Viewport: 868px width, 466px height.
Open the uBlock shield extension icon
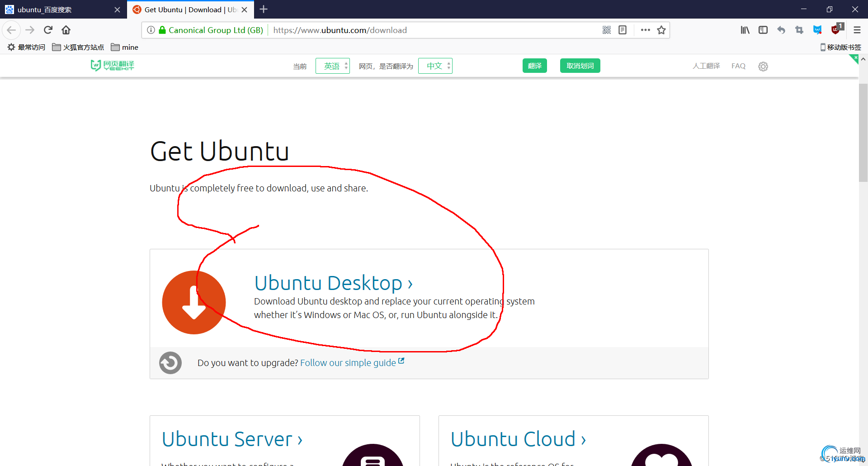[836, 29]
